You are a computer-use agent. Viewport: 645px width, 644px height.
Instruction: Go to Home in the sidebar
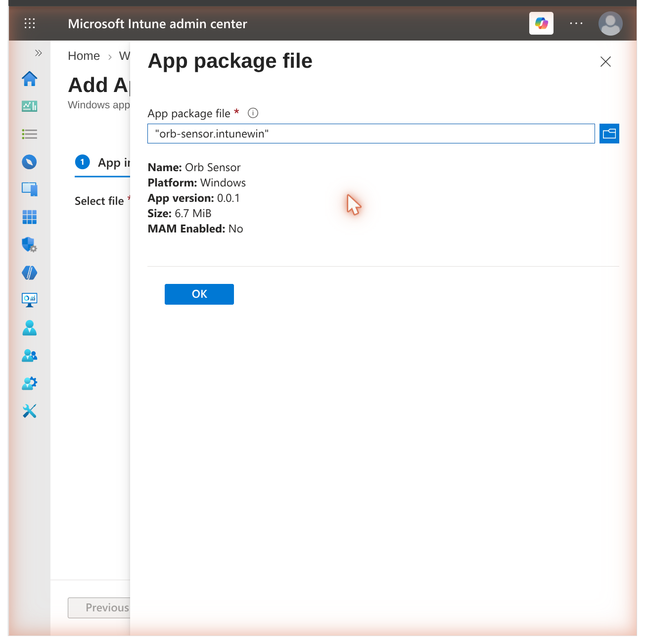30,79
